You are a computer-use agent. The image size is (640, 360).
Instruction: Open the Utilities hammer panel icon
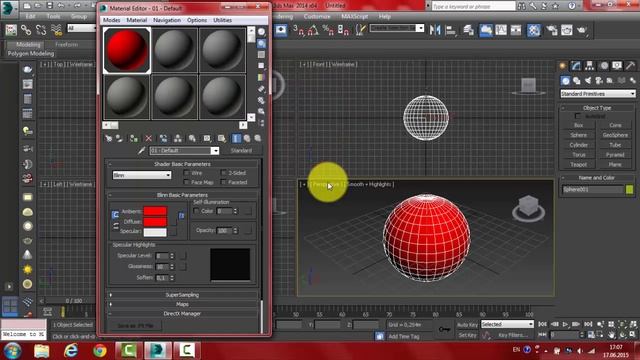pyautogui.click(x=631, y=65)
